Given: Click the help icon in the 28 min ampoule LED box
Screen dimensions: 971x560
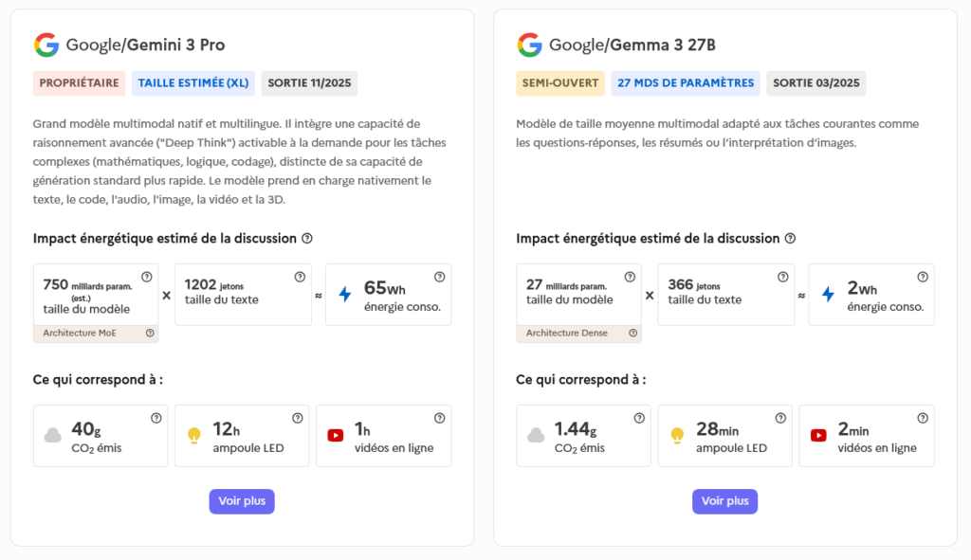Looking at the screenshot, I should (x=780, y=418).
